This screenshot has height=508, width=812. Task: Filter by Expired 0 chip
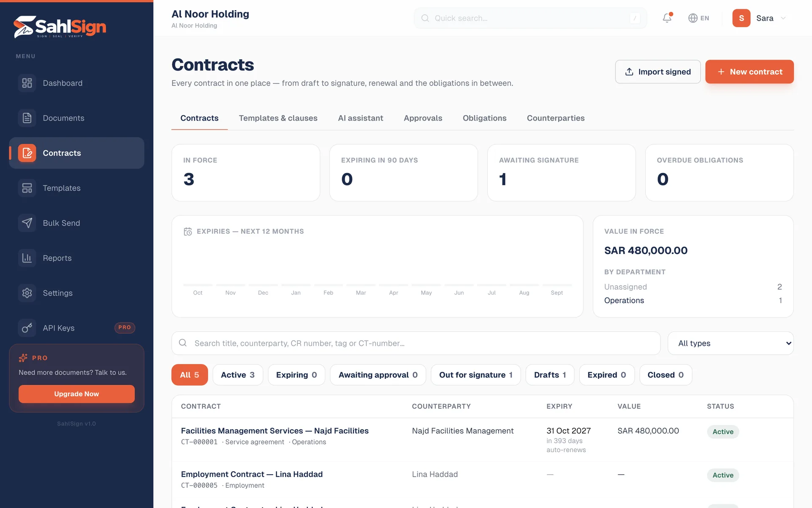(607, 375)
